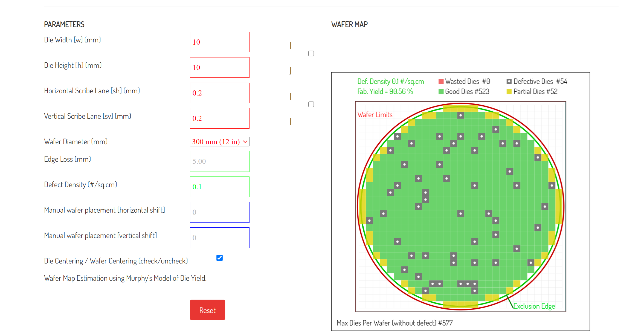Check the checkbox beside the Die Width row
The width and height of the screenshot is (644, 333).
click(x=311, y=53)
